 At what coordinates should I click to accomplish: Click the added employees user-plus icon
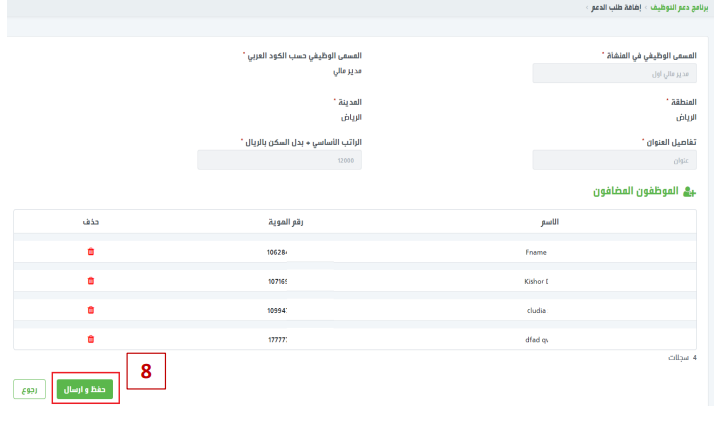pos(689,191)
